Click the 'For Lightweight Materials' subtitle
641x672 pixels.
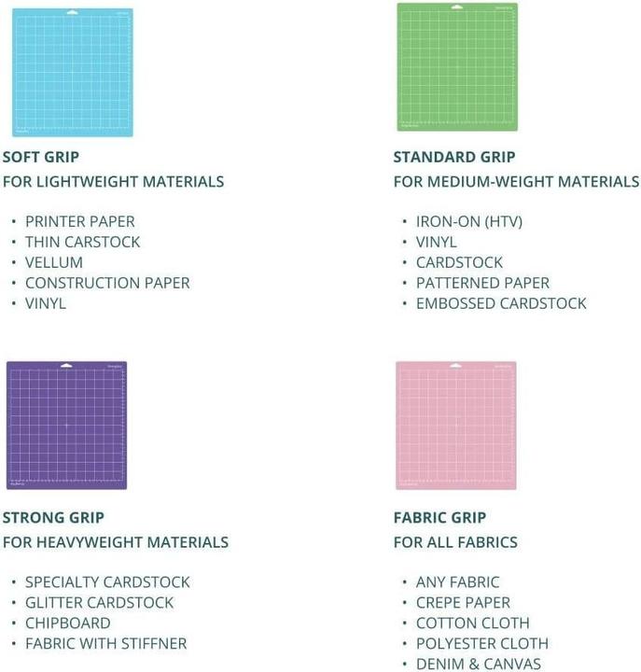[x=113, y=182]
